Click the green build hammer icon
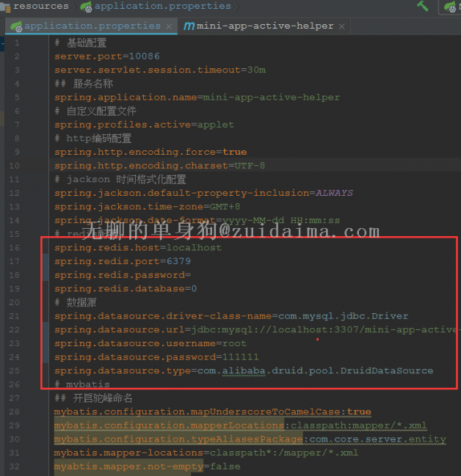The height and width of the screenshot is (476, 461). pos(423,6)
